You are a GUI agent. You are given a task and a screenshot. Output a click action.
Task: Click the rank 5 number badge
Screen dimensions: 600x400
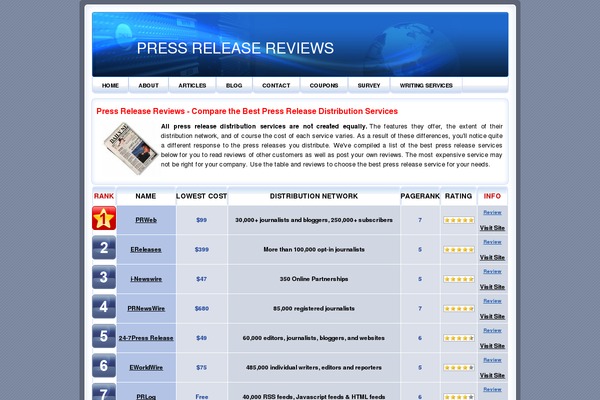(104, 336)
